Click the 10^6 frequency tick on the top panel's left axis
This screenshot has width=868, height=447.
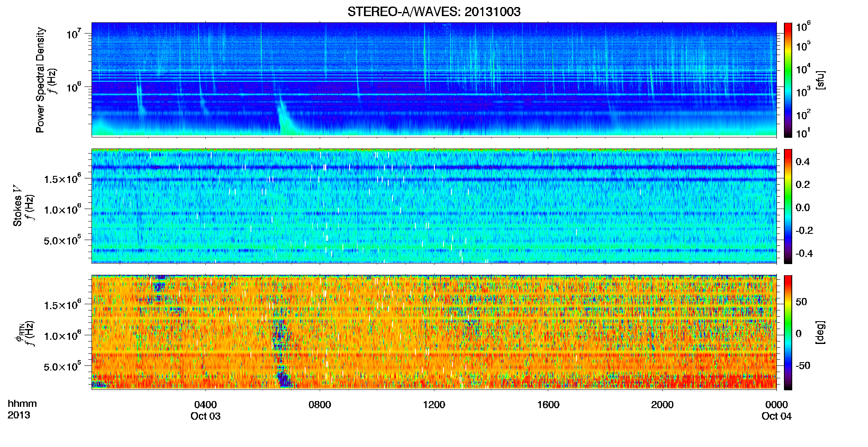[x=73, y=87]
